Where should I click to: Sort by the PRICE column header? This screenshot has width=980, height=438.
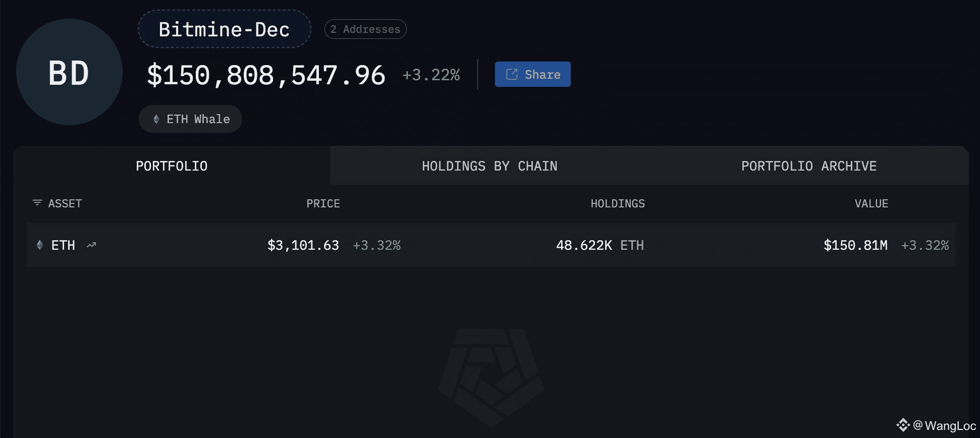coord(323,203)
